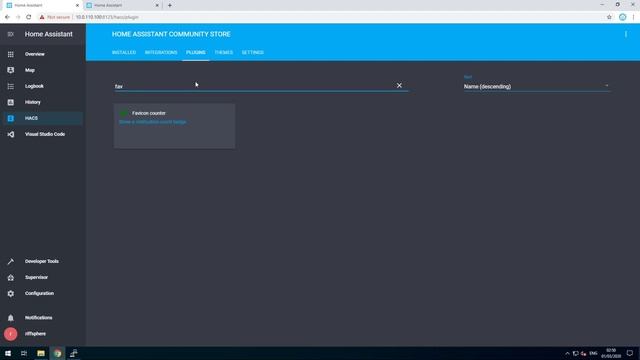The height and width of the screenshot is (360, 640).
Task: Toggle the sidebar hamburger menu icon
Action: (x=11, y=34)
